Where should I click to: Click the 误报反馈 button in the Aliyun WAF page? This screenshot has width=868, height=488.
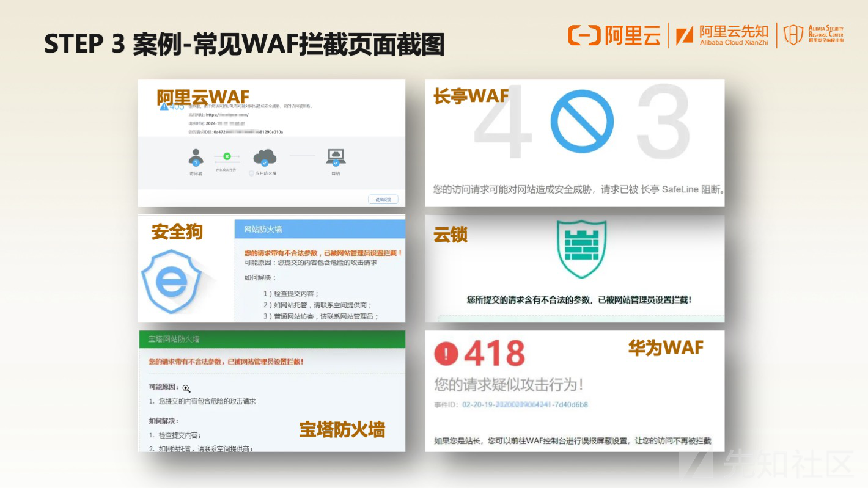(x=383, y=199)
